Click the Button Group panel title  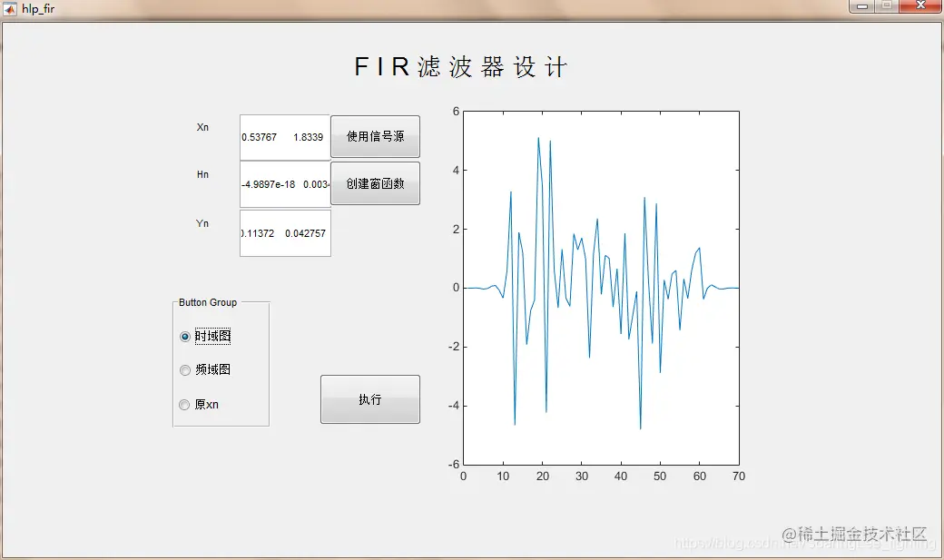point(208,302)
